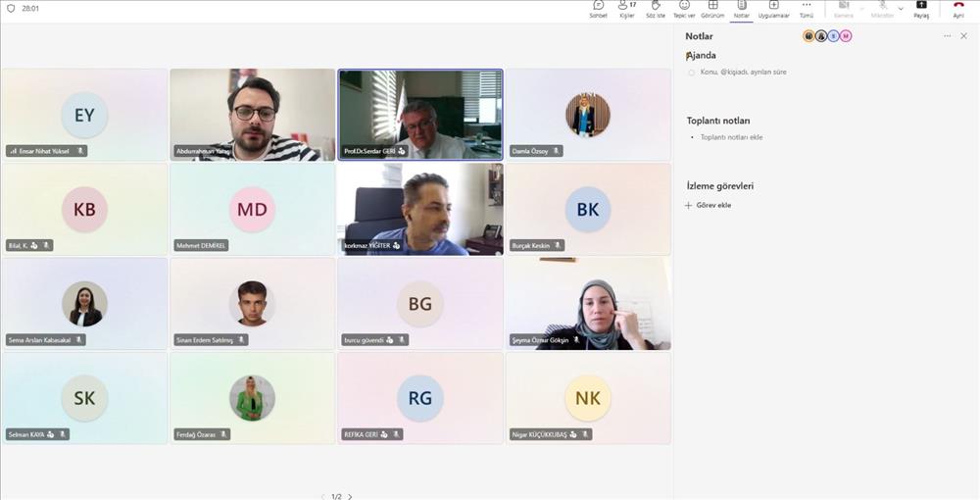Show the Kişiler participants list
This screenshot has width=980, height=500.
point(627,9)
